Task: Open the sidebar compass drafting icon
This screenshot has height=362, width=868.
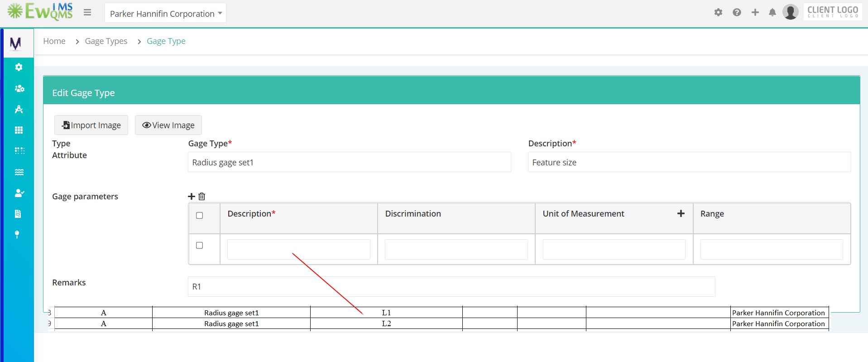Action: tap(19, 109)
